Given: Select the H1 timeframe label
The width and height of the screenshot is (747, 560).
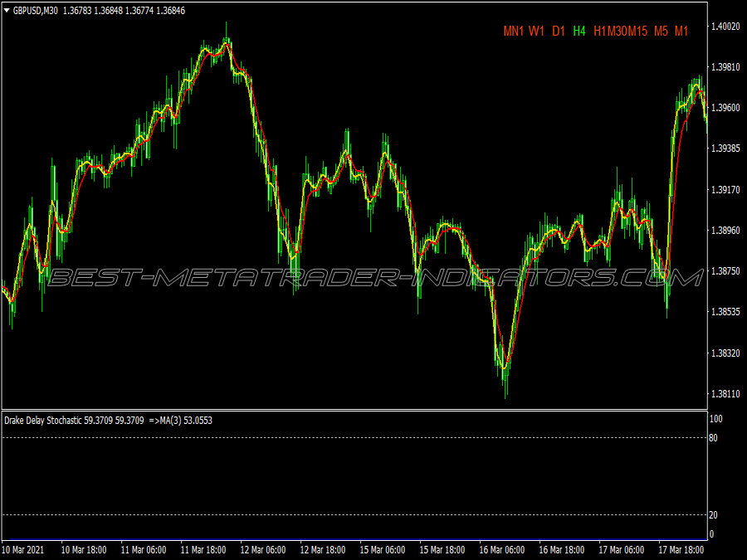Looking at the screenshot, I should (599, 32).
